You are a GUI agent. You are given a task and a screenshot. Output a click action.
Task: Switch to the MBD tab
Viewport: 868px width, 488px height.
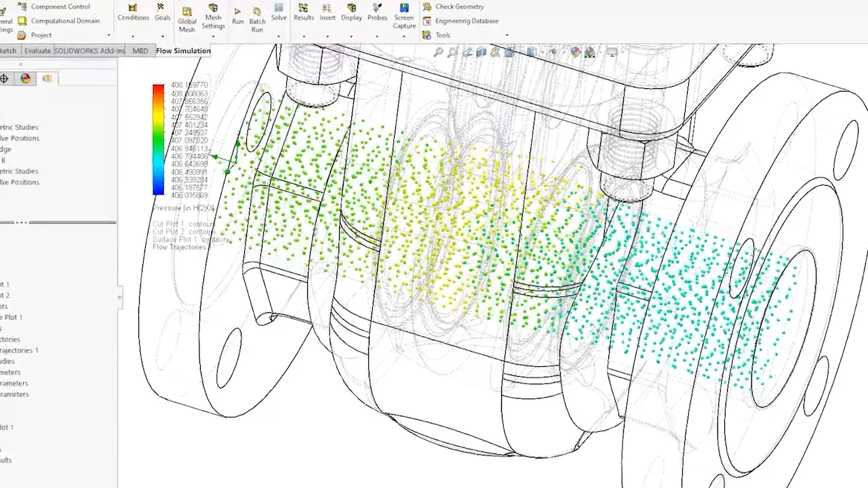point(140,51)
